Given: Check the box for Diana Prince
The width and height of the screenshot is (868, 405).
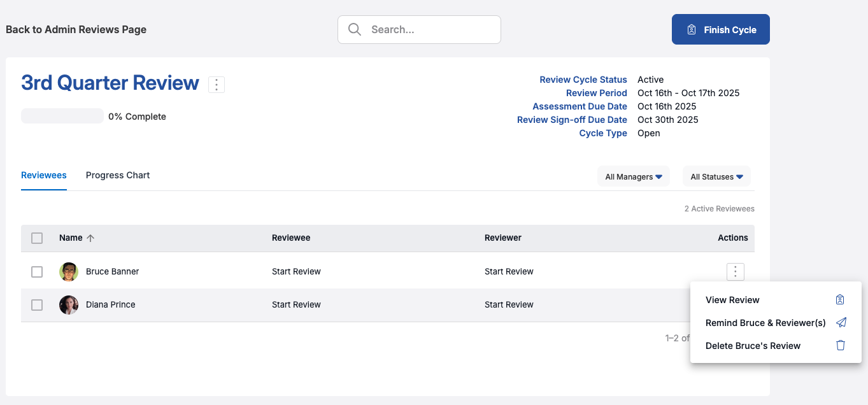Looking at the screenshot, I should pos(37,305).
